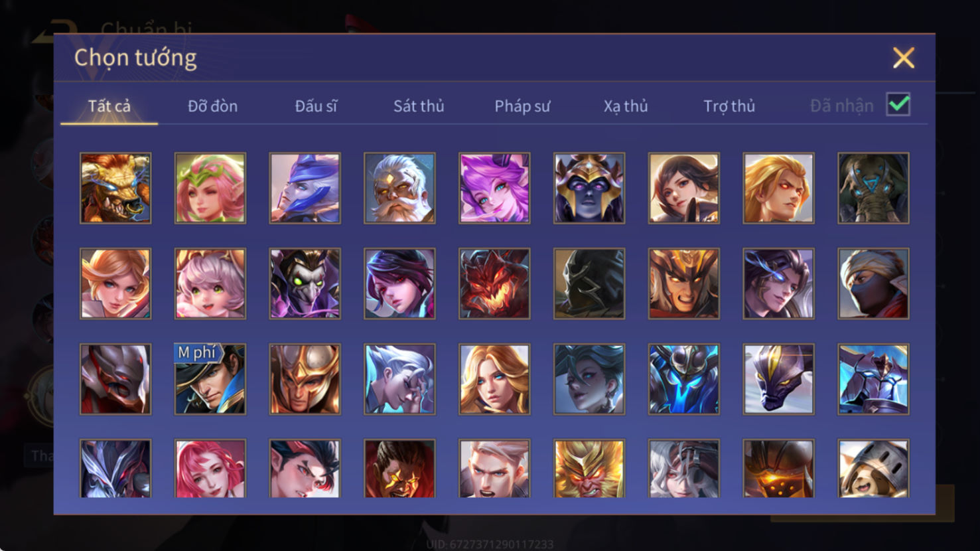Select the bear in knight helmet hero
The image size is (980, 551).
(873, 469)
